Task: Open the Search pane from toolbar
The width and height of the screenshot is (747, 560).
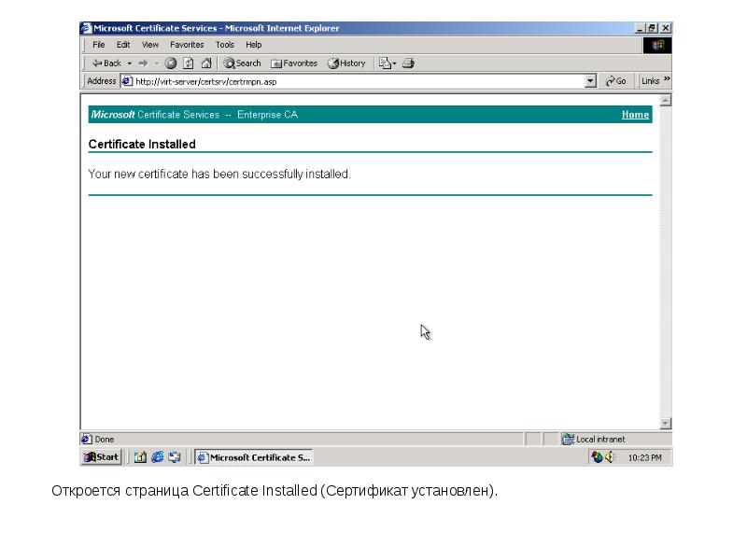Action: tap(242, 63)
